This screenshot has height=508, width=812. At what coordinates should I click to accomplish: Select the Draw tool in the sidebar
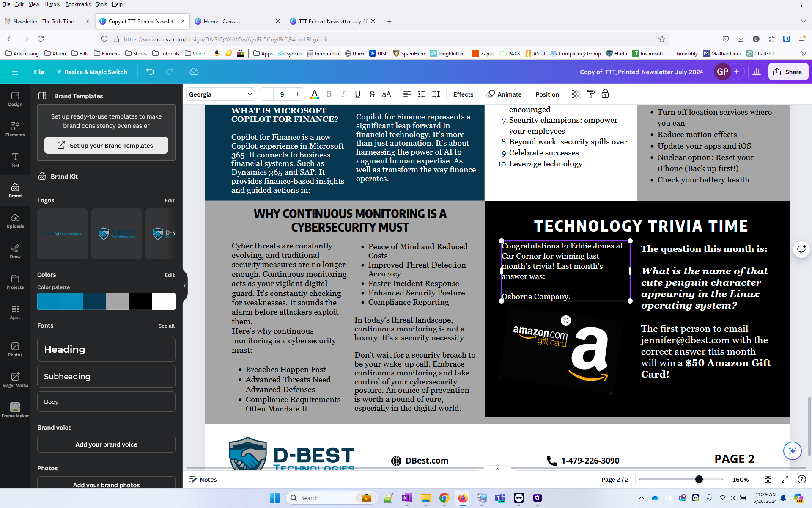pos(15,251)
